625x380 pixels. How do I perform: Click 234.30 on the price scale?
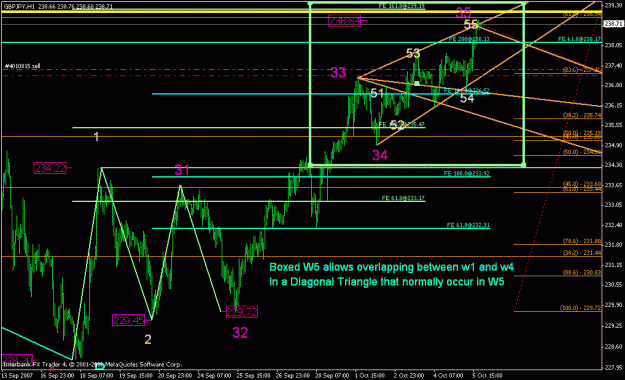613,165
